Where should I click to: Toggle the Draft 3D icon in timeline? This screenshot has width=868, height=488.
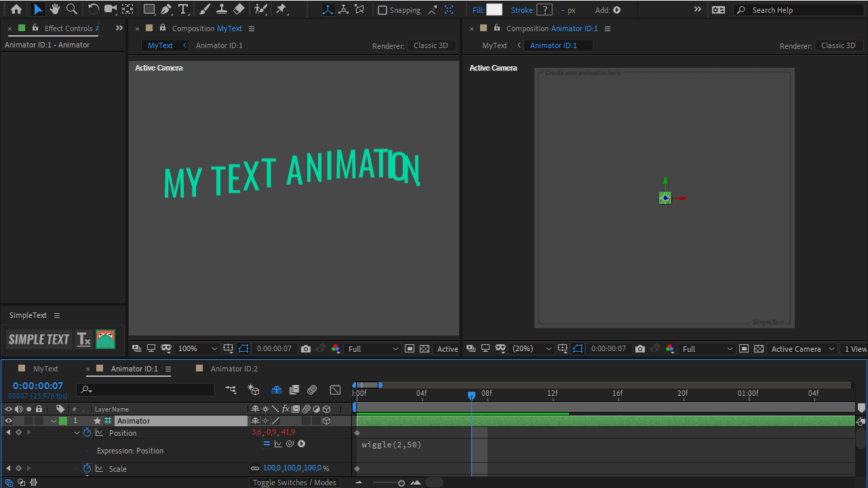[254, 390]
